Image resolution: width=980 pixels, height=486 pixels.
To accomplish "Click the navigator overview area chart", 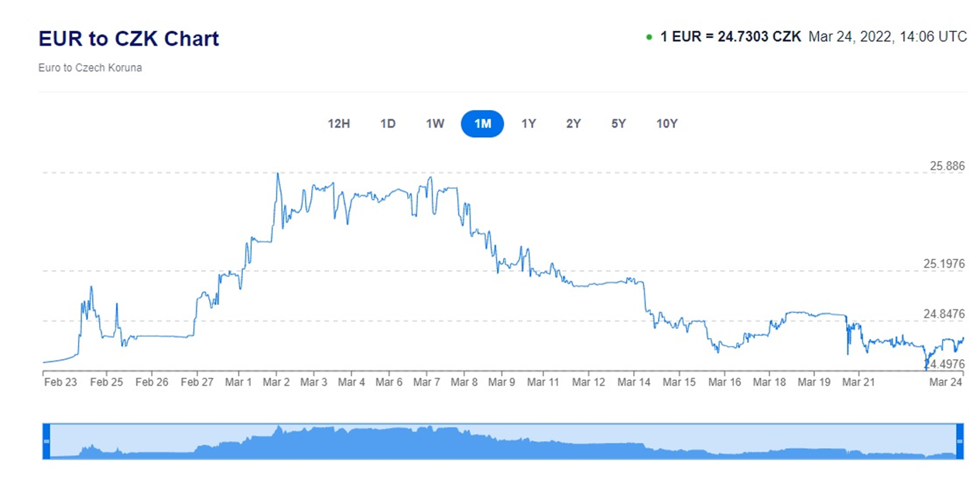I will (502, 441).
